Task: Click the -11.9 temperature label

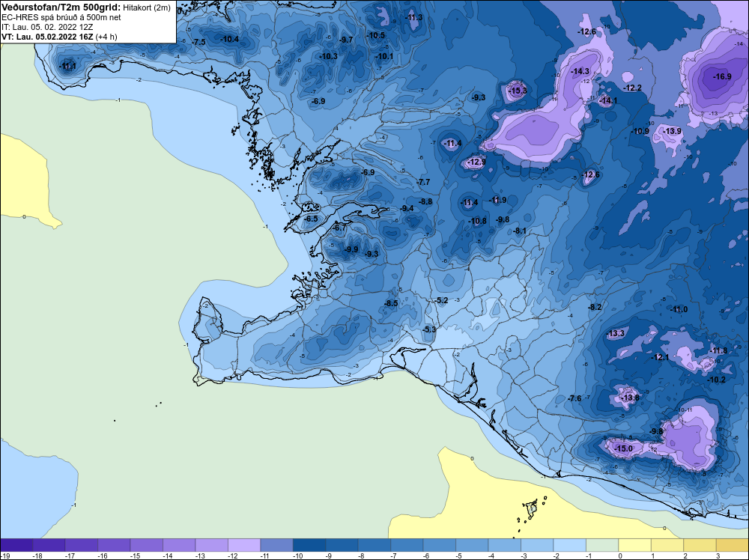Action: pyautogui.click(x=498, y=200)
